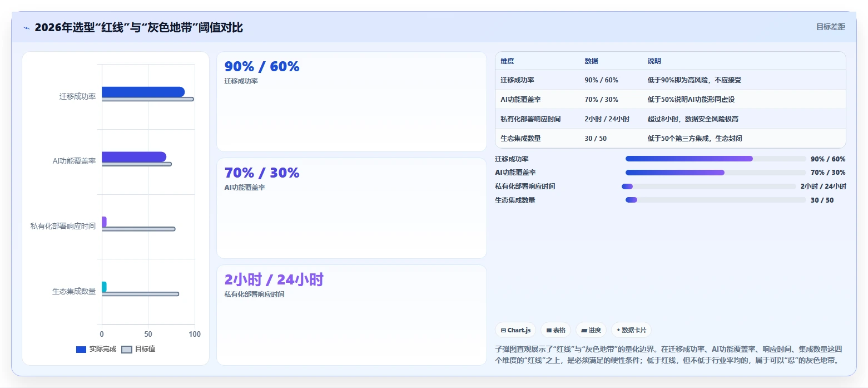The width and height of the screenshot is (868, 388).
Task: Click the 说明 table column header
Action: click(654, 61)
